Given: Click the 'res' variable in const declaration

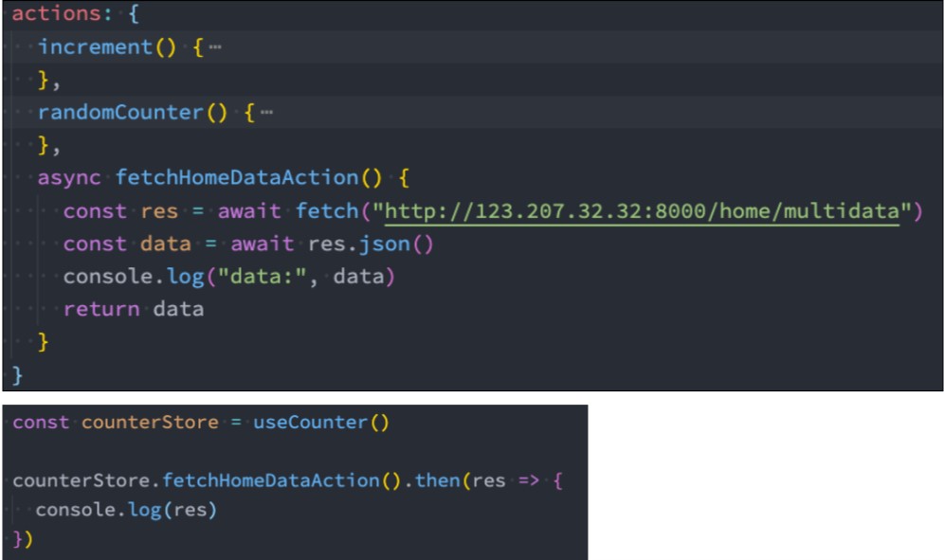Looking at the screenshot, I should pos(159,211).
